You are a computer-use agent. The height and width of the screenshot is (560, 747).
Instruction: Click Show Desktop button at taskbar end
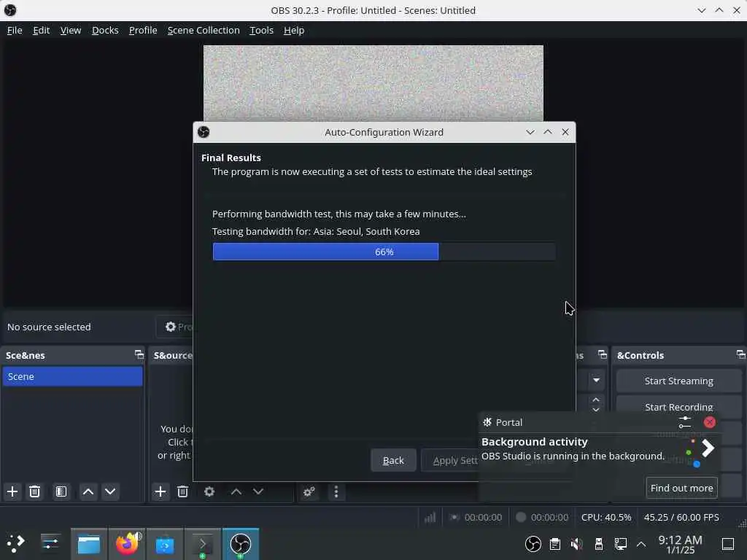coord(727,544)
